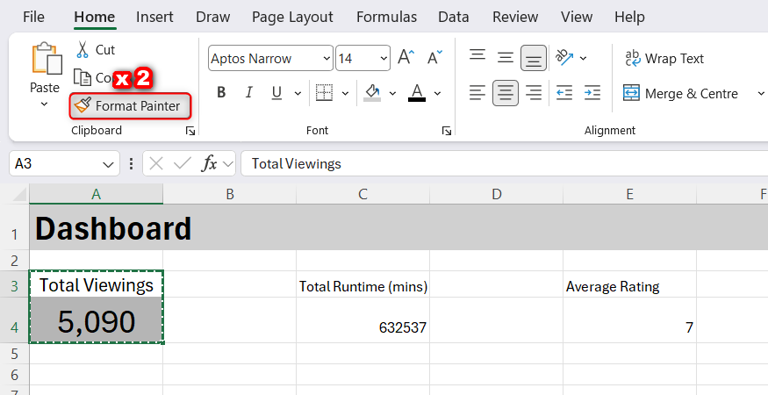The width and height of the screenshot is (768, 395).
Task: Expand the Orientation dropdown arrow
Action: pos(583,58)
